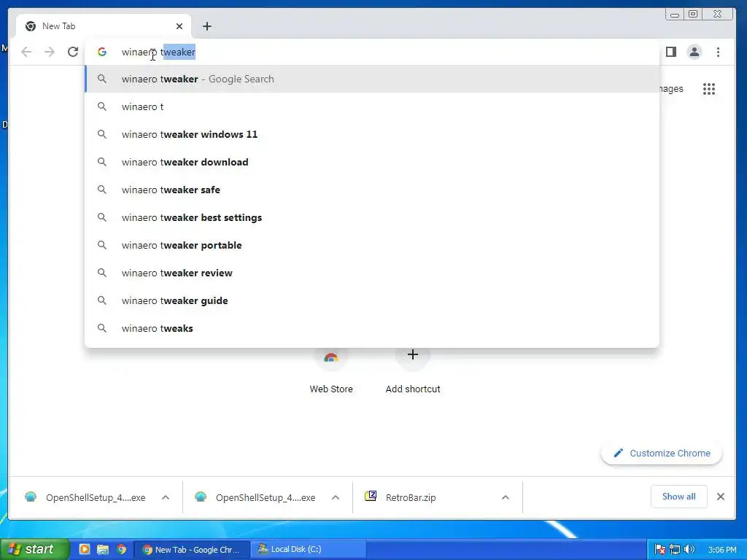Select the New Tab browser tab
The height and width of the screenshot is (560, 747).
click(x=104, y=26)
